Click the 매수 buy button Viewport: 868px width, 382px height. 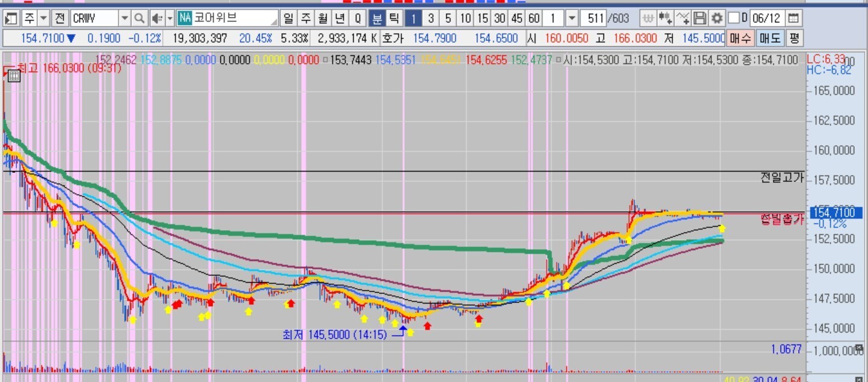pyautogui.click(x=740, y=39)
